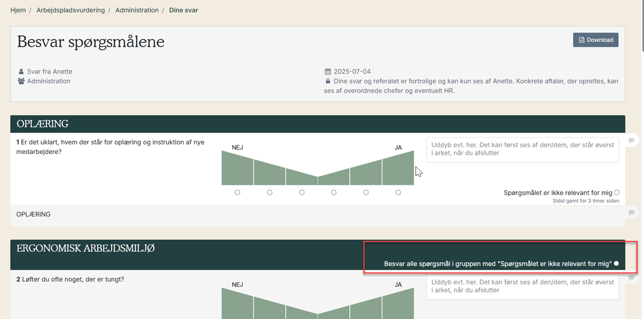The width and height of the screenshot is (644, 319).
Task: Click comment bubble icon on OPLÆRING footer row
Action: pos(631,212)
